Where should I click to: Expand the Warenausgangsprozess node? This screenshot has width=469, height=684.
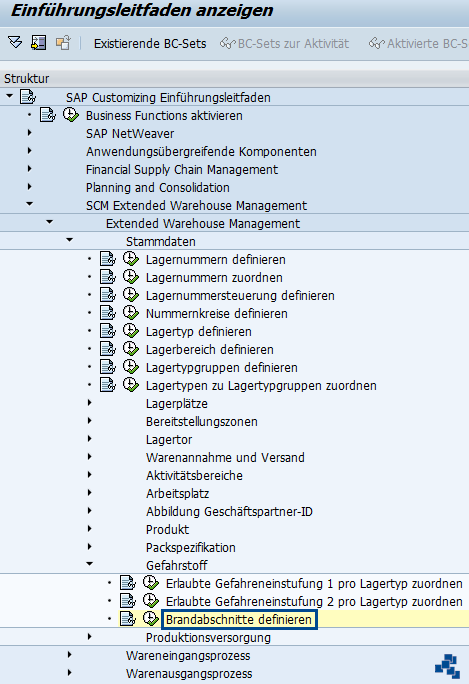[x=70, y=673]
